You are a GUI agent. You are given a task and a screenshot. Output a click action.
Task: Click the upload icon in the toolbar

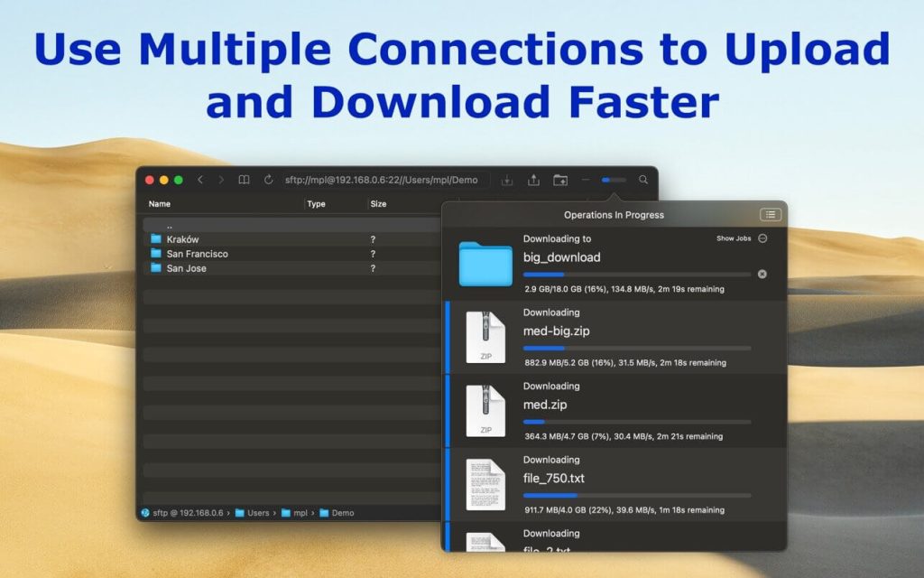pos(533,180)
